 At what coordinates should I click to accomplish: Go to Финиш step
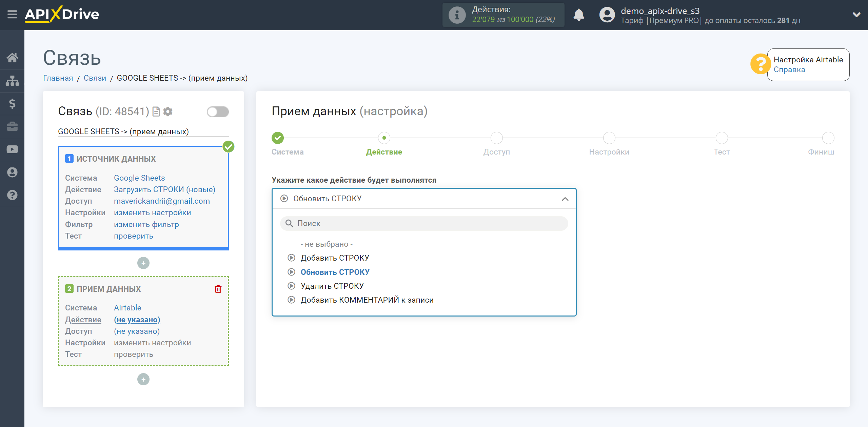point(828,138)
